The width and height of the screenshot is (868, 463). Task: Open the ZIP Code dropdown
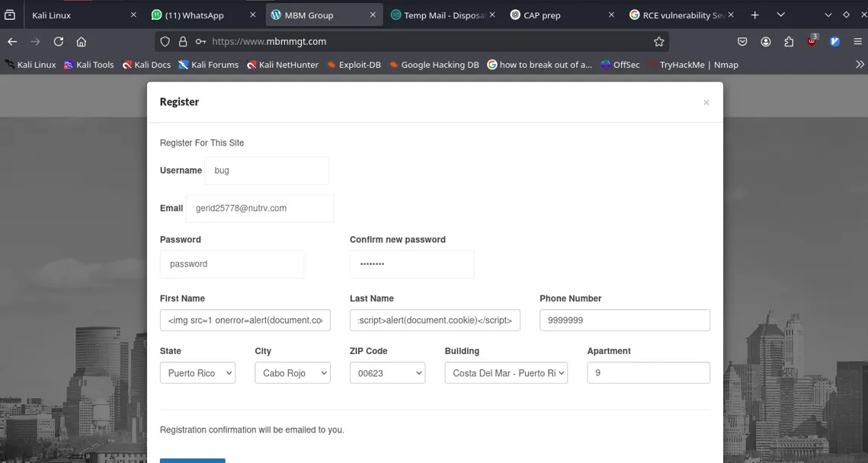point(387,373)
